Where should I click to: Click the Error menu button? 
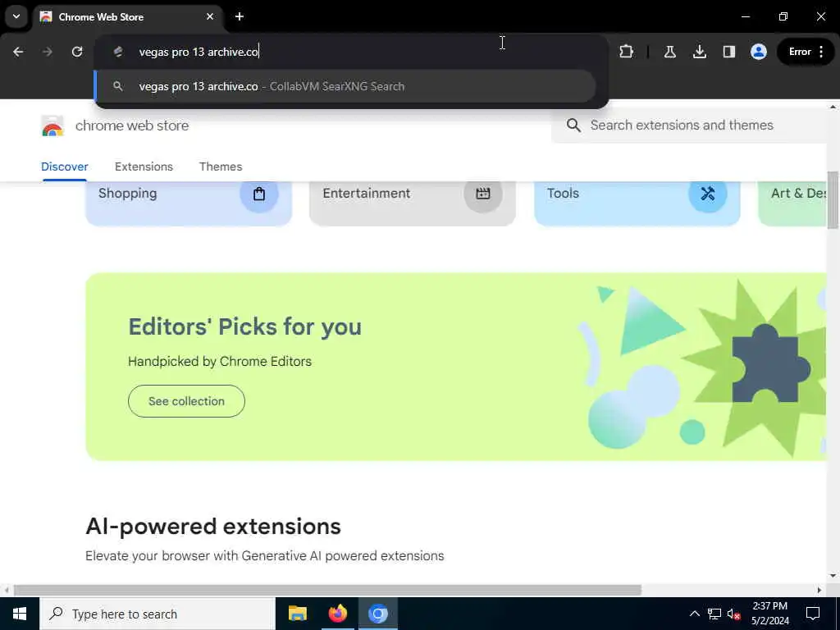[806, 52]
